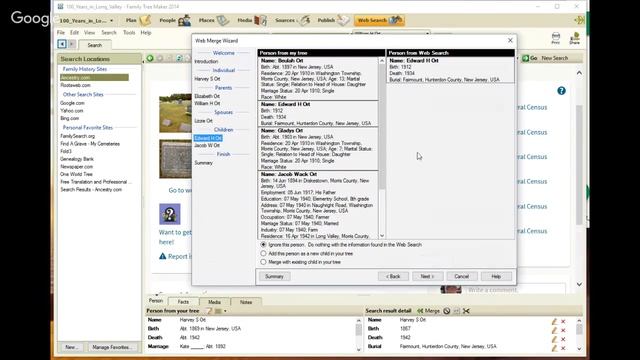The image size is (640, 360).
Task: Click the Help button in the wizard
Action: pos(496,276)
